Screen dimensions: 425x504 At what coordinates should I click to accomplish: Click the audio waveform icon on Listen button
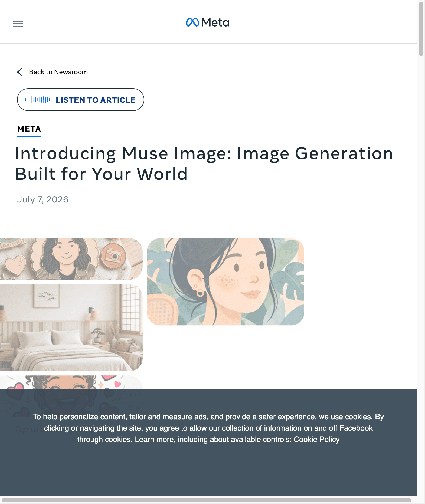38,100
